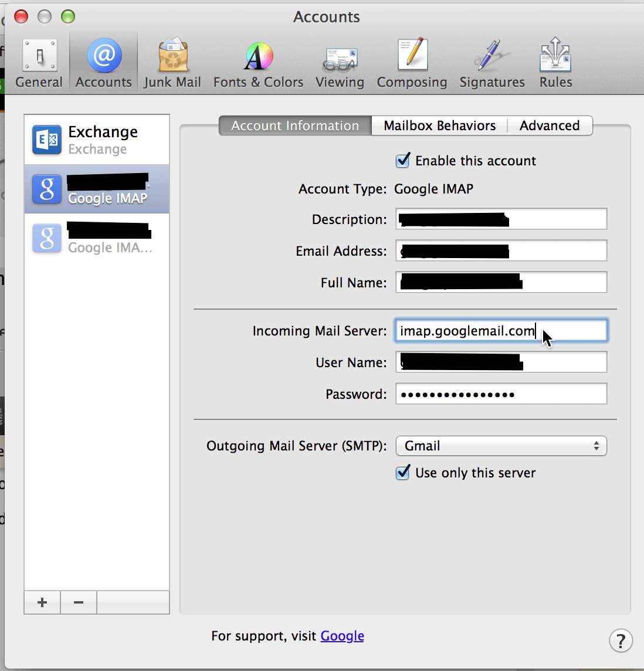The height and width of the screenshot is (671, 644).
Task: Click the Fonts & Colors icon
Action: pos(258,61)
